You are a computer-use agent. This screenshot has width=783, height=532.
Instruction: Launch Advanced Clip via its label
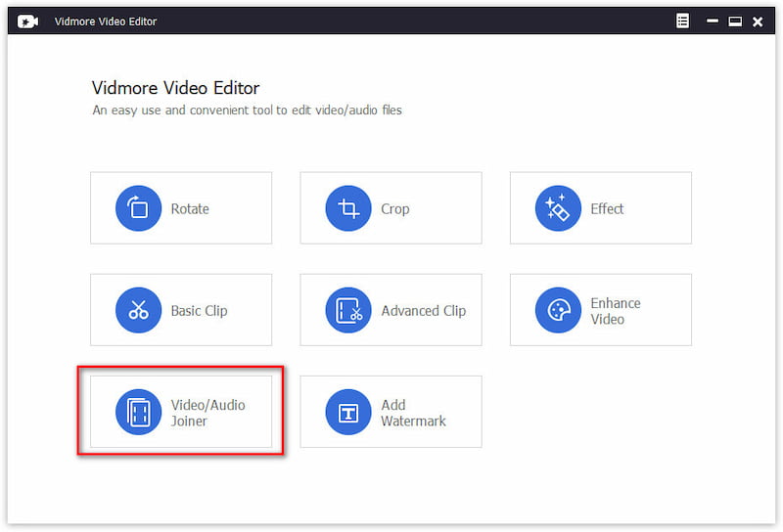423,310
